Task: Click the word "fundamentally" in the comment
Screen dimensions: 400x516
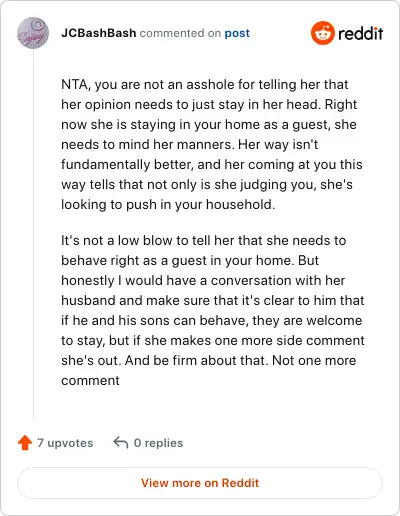Action: 106,165
